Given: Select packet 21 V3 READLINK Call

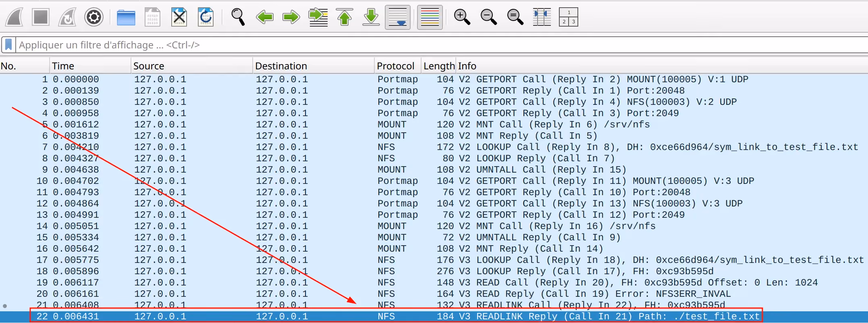Looking at the screenshot, I should tap(434, 305).
